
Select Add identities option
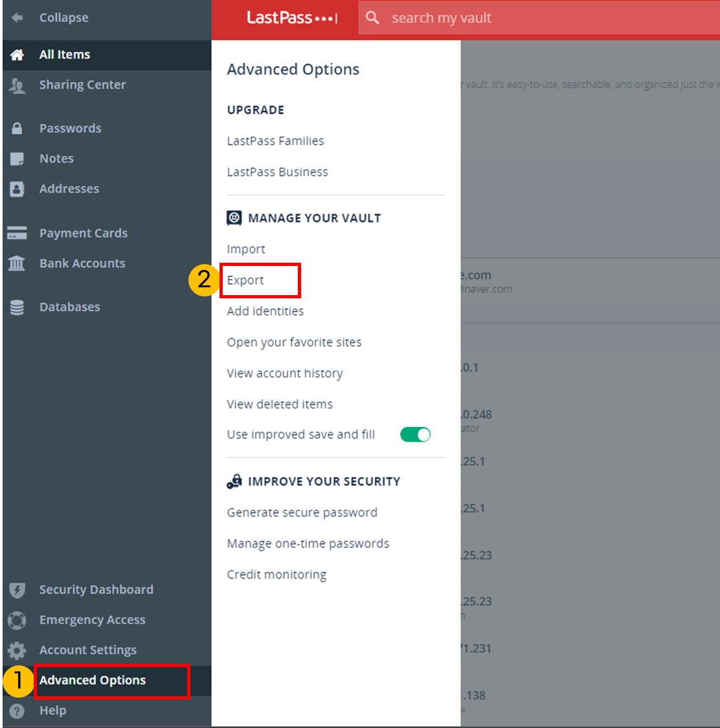(x=265, y=311)
